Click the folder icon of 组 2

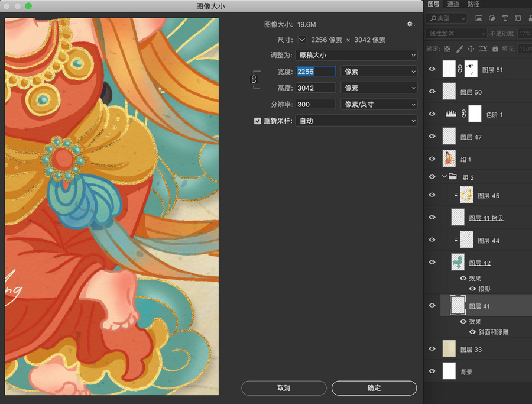point(453,176)
